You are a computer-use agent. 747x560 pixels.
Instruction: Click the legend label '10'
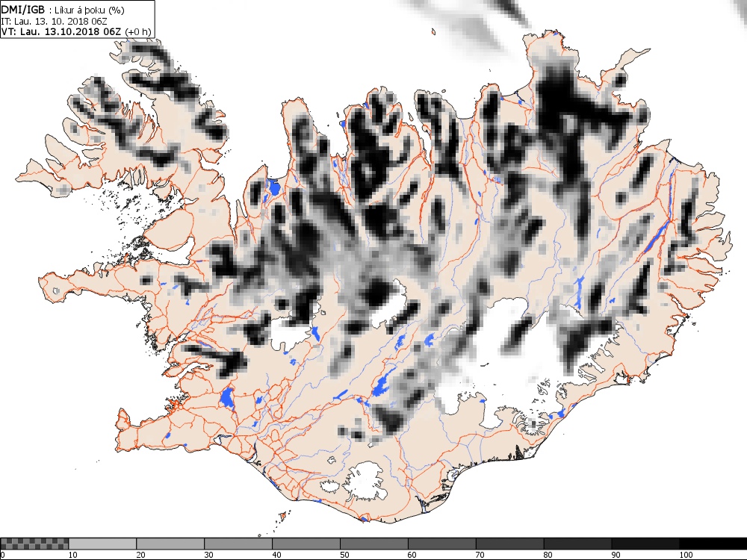(73, 555)
